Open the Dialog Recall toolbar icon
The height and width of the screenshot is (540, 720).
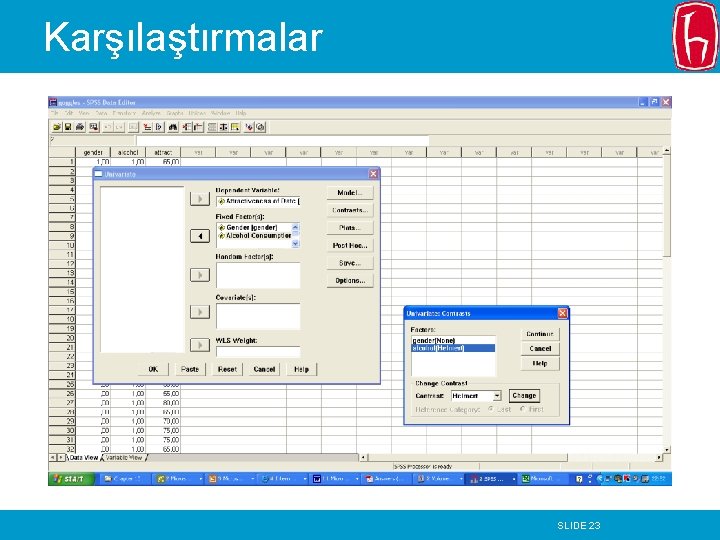tap(94, 127)
